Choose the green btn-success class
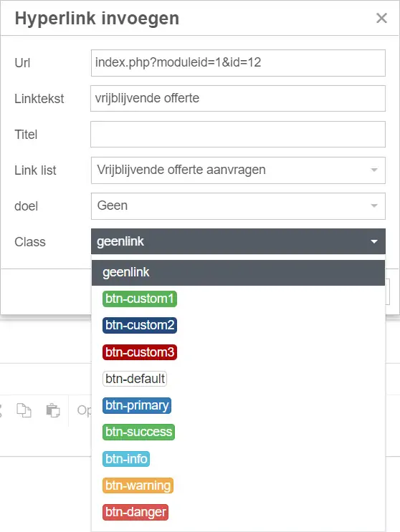The image size is (400, 532). coord(138,432)
